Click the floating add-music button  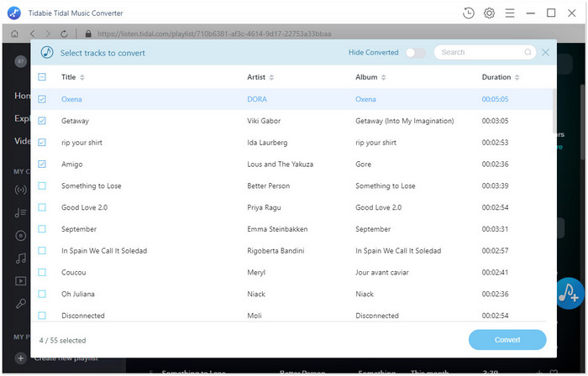(570, 293)
